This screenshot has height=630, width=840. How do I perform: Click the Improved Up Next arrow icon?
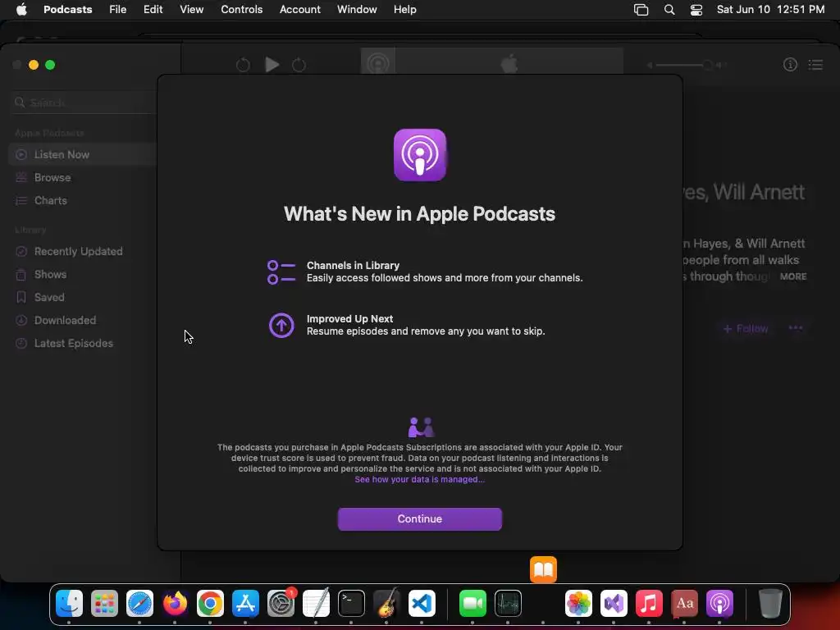(281, 325)
